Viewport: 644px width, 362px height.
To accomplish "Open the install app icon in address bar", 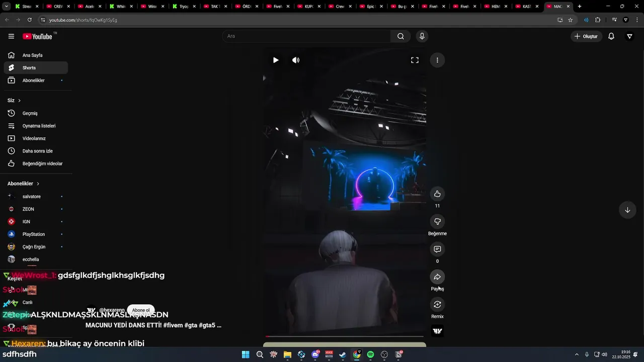I will point(560,20).
